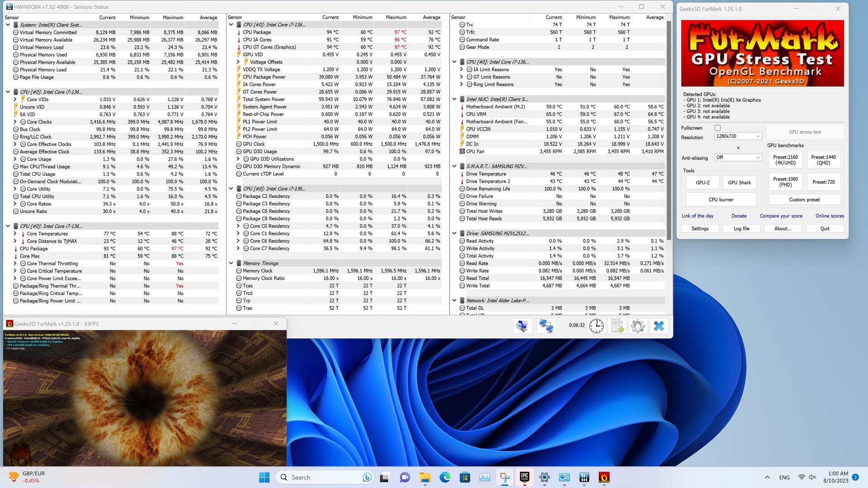Viewport: 868px width, 488px height.
Task: Run Preset:1440 (QHD) benchmark
Action: pos(823,160)
